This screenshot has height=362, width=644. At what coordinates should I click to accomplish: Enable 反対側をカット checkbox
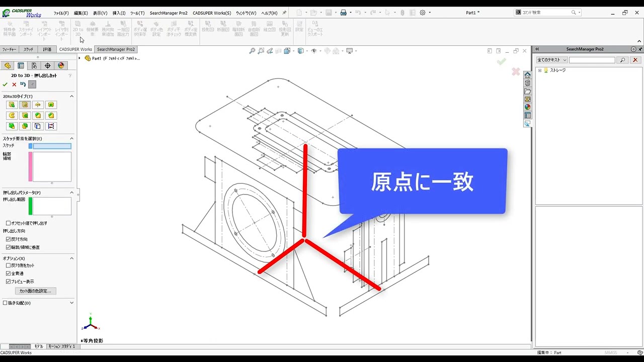pyautogui.click(x=8, y=265)
